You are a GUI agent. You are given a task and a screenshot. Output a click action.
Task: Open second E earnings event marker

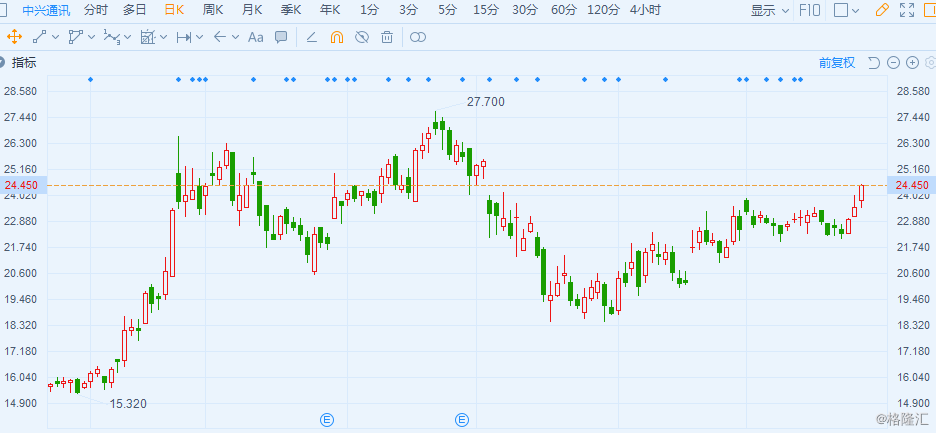click(x=462, y=420)
